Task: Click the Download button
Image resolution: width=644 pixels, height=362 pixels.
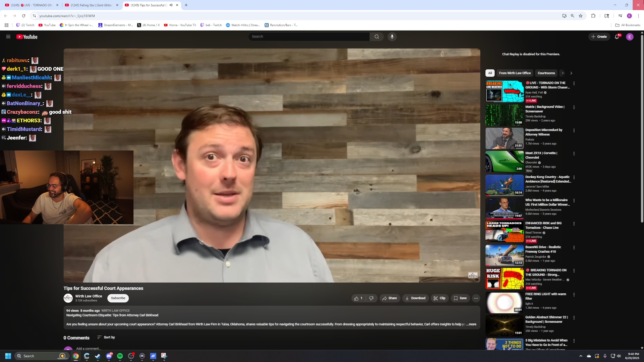Action: coord(416,298)
